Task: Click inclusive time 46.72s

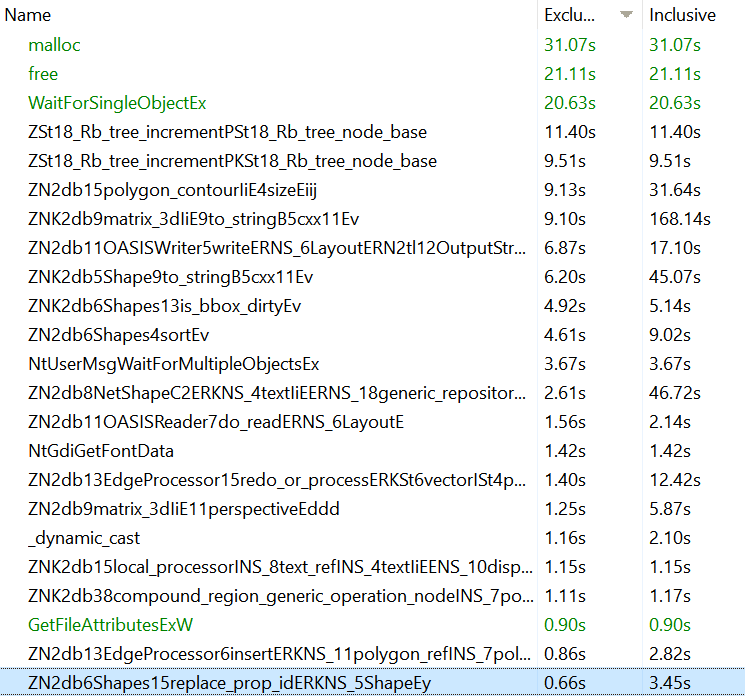Action: pyautogui.click(x=675, y=393)
